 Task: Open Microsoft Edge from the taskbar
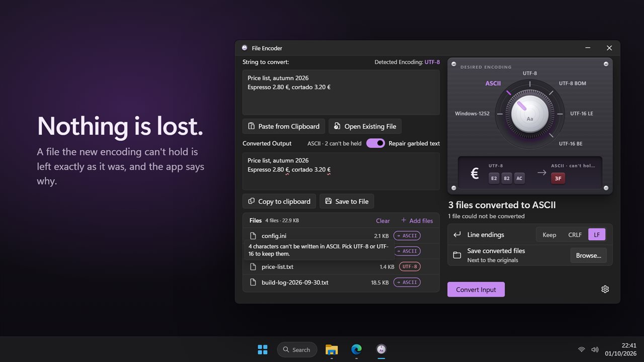click(356, 349)
